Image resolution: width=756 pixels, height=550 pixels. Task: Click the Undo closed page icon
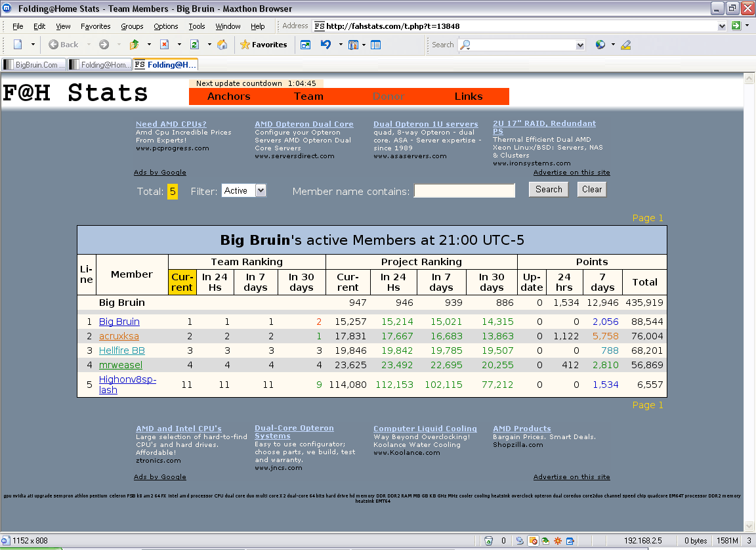tap(325, 45)
